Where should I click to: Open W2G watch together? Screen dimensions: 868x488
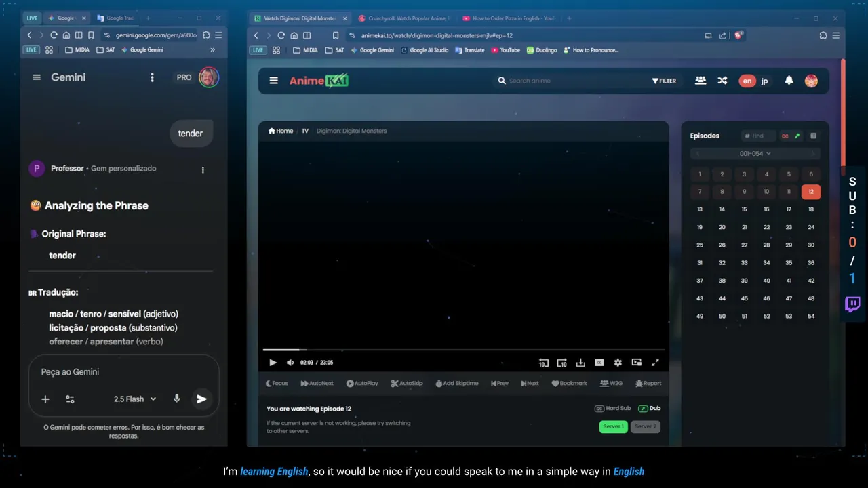[x=611, y=384]
